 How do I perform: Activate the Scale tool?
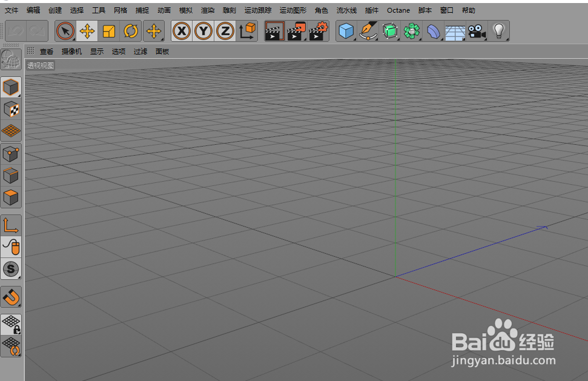[x=109, y=31]
